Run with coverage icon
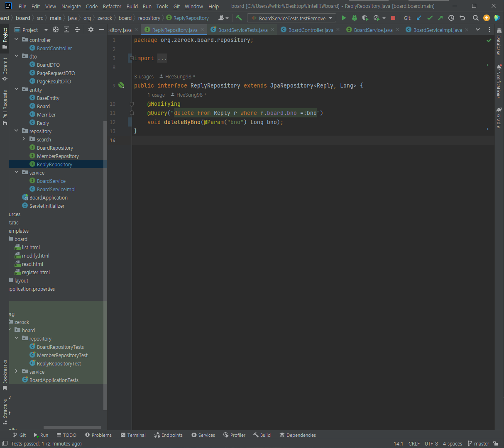This screenshot has height=448, width=504. 365,18
